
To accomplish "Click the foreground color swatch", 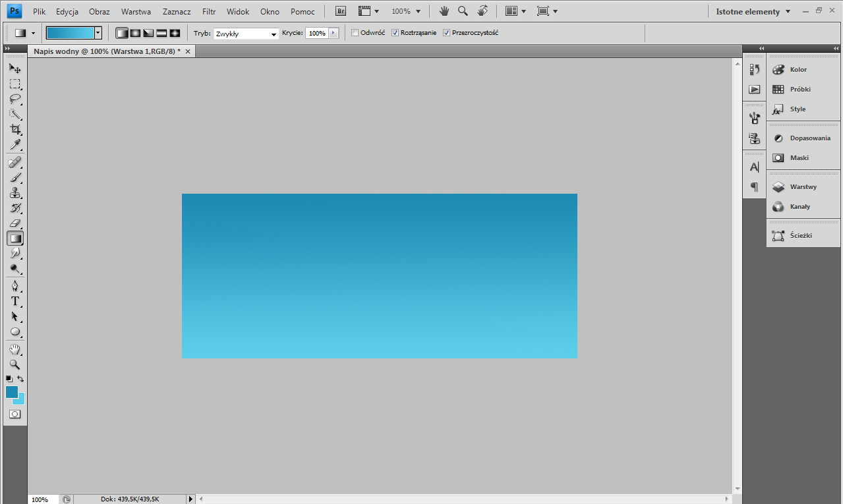I will (x=11, y=391).
